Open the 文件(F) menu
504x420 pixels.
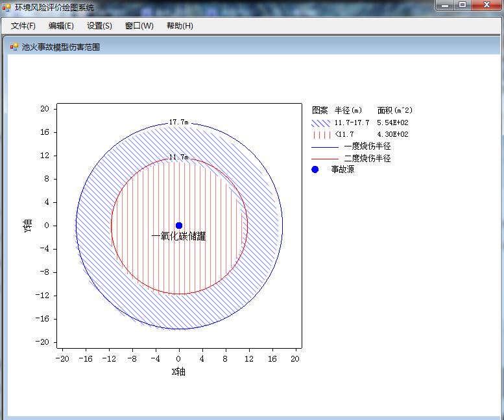coord(23,26)
